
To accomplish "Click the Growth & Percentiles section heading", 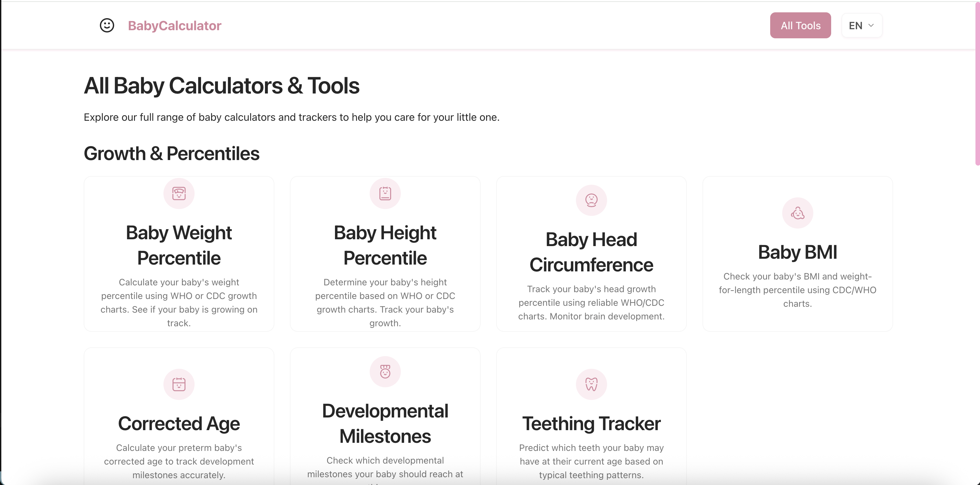I will tap(172, 154).
